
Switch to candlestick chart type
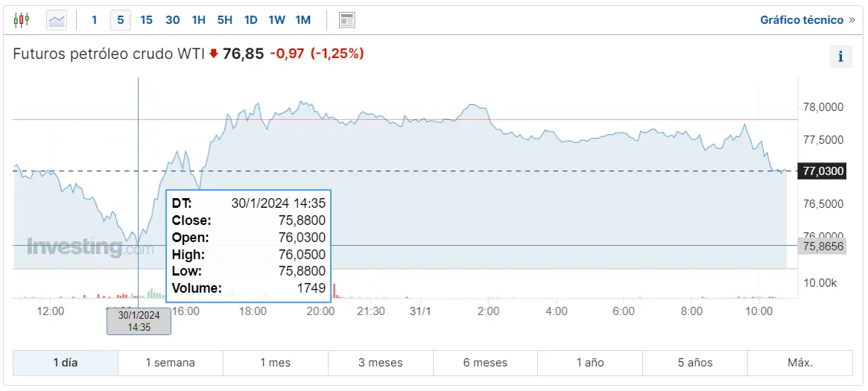click(x=22, y=20)
